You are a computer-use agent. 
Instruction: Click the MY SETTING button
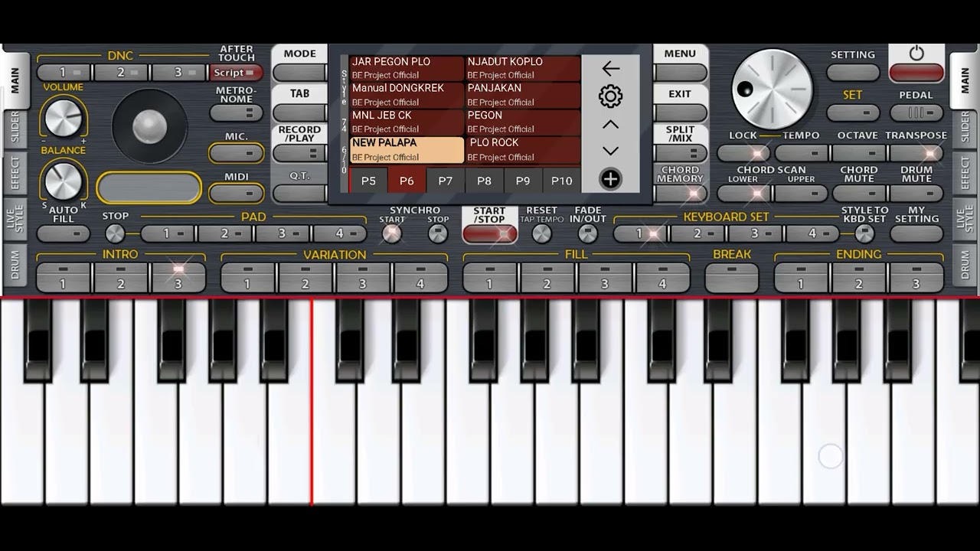point(916,233)
